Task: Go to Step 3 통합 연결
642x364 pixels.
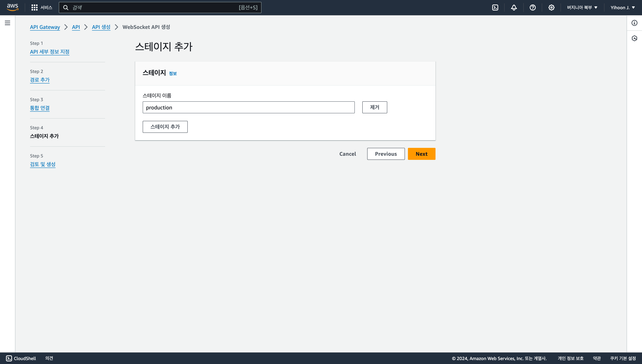Action: [40, 108]
